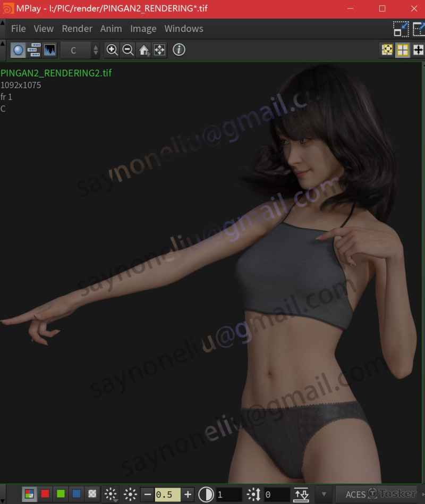
Task: Open the Render menu
Action: pos(77,29)
